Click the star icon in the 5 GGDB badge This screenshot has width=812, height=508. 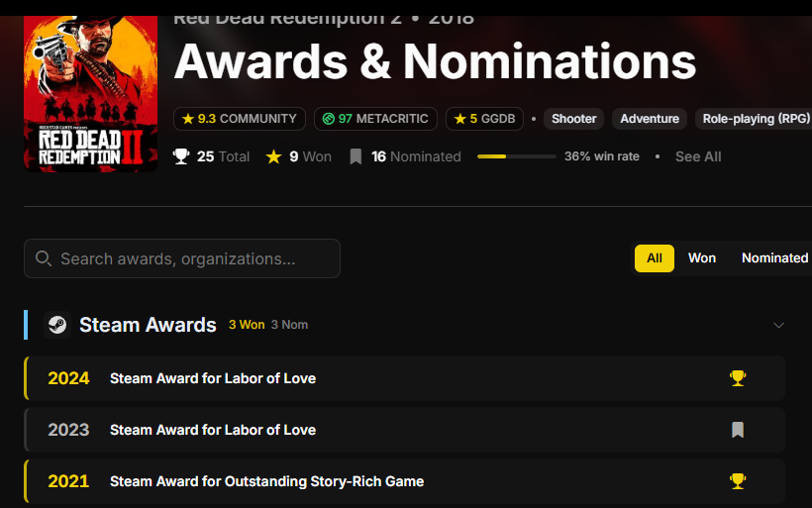(x=459, y=119)
